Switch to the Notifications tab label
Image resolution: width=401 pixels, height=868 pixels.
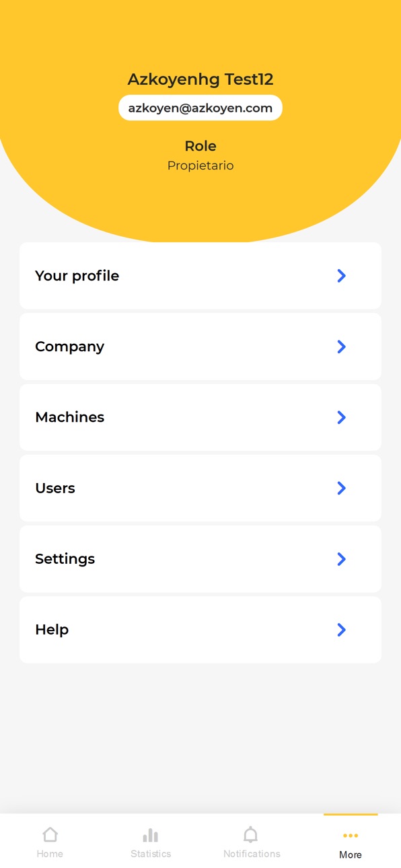click(252, 854)
